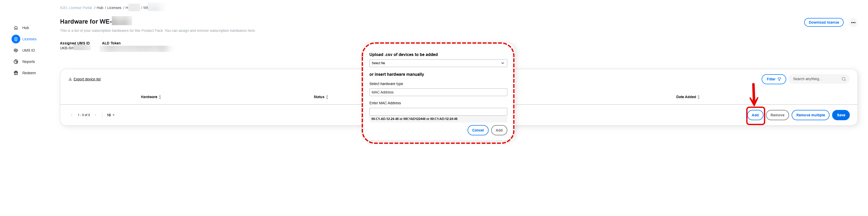Image resolution: width=868 pixels, height=216 pixels.
Task: Click Licenses in the breadcrumb trail
Action: click(x=114, y=7)
